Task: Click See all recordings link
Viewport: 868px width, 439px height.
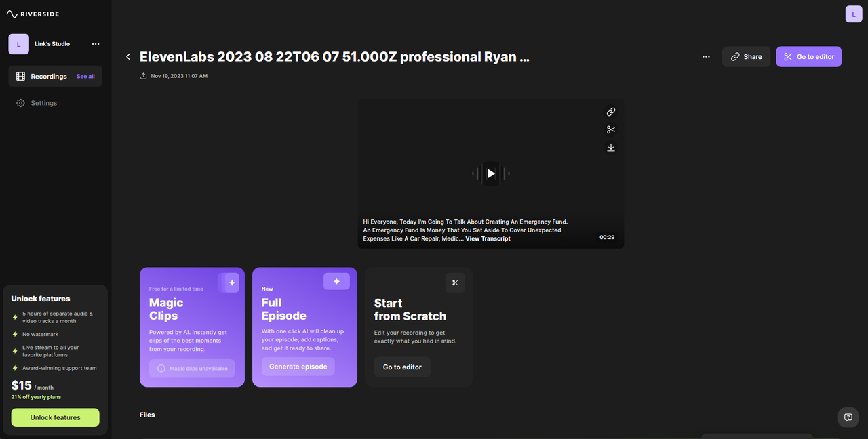Action: tap(85, 77)
